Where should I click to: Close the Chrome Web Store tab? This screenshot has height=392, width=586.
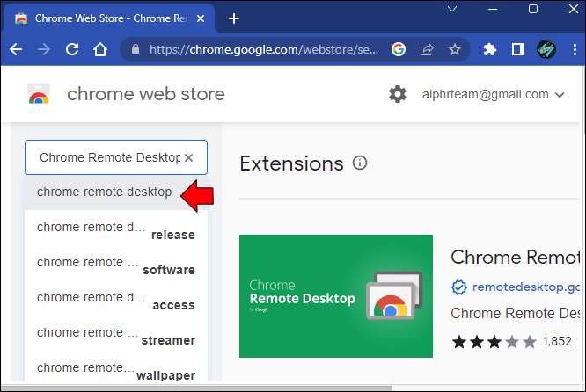[x=201, y=18]
